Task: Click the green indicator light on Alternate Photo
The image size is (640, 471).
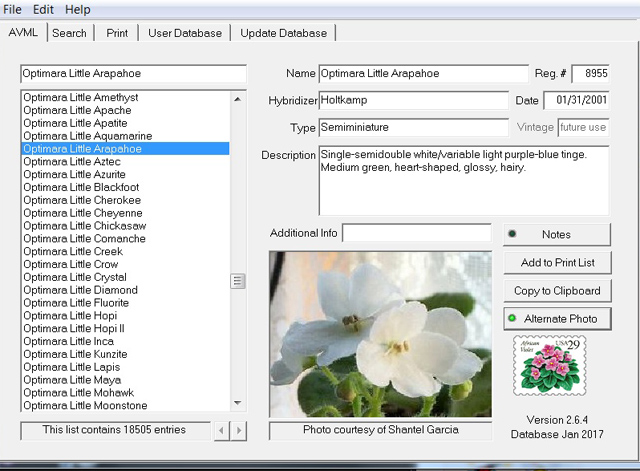Action: click(x=512, y=318)
